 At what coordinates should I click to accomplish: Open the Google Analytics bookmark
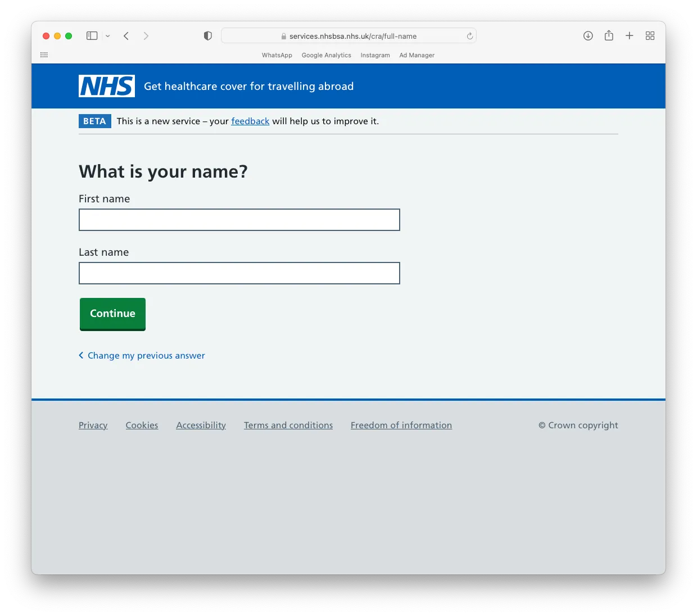click(x=327, y=55)
